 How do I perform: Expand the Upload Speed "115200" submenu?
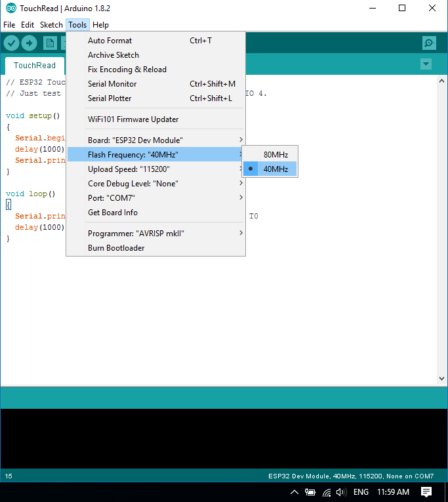click(156, 169)
